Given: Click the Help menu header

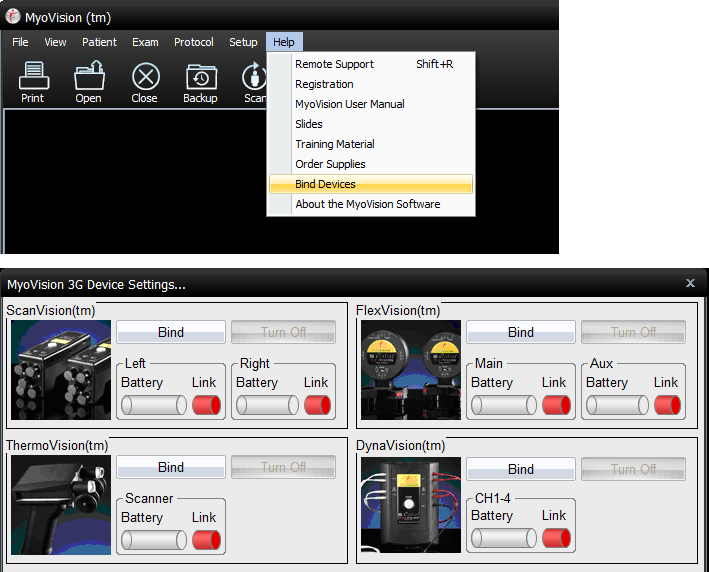Looking at the screenshot, I should pos(284,42).
